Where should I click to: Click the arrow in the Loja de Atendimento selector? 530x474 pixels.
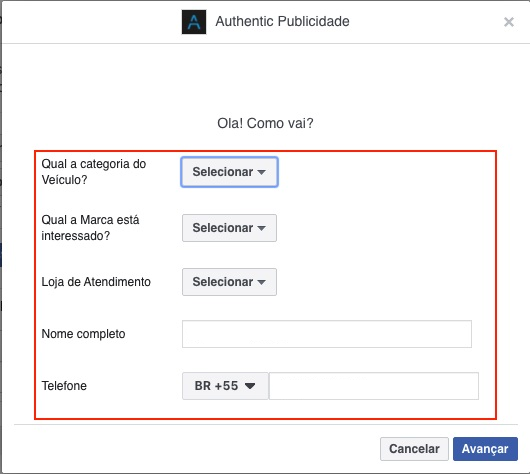261,282
